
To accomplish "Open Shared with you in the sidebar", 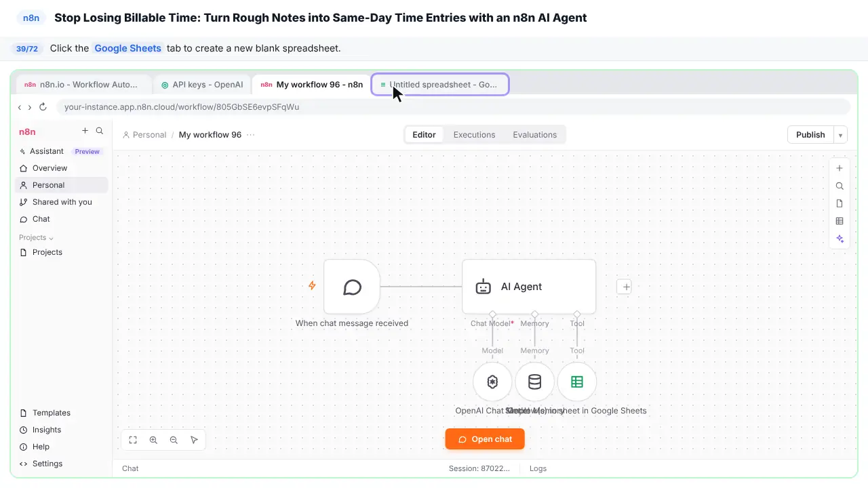I will click(x=61, y=202).
